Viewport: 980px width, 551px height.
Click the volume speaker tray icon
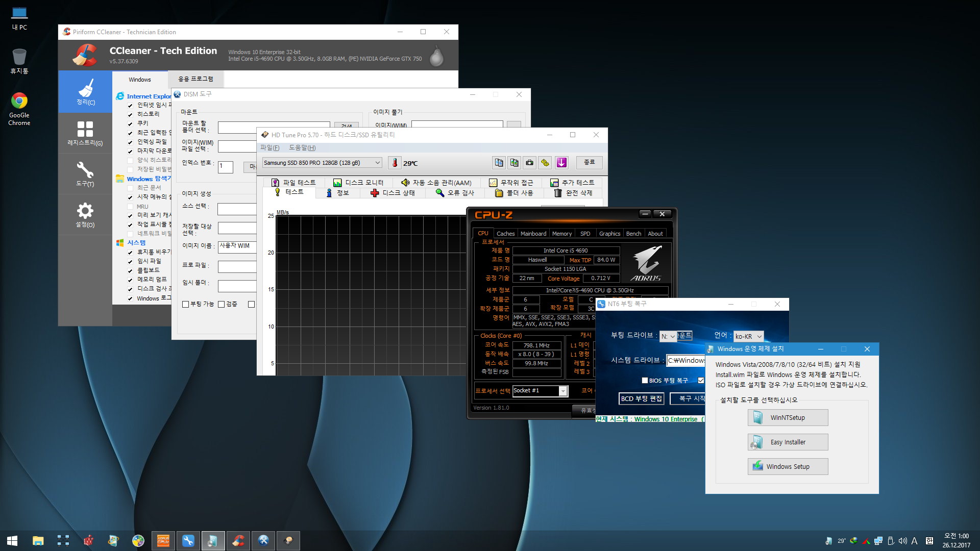[902, 541]
